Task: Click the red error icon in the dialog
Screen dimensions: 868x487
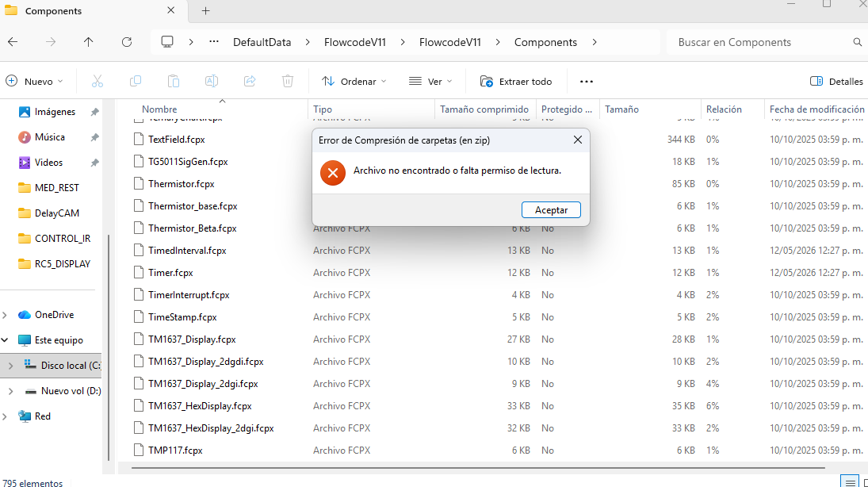Action: 333,173
